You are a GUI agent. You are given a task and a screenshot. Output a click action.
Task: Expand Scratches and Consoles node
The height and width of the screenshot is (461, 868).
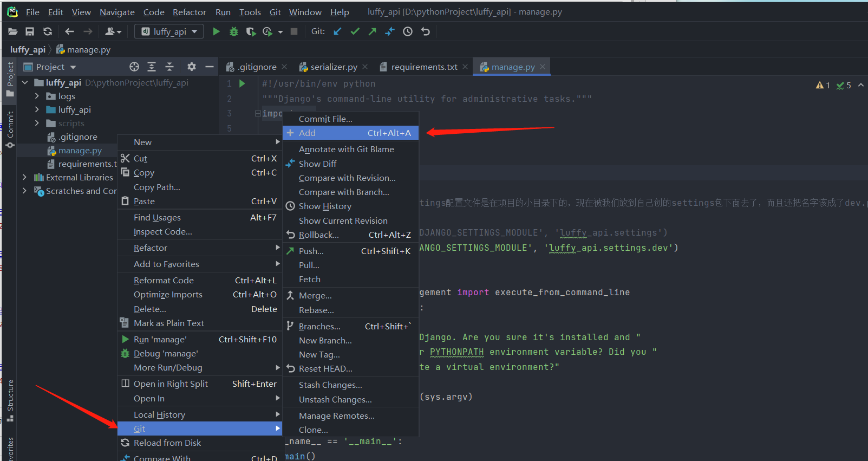click(24, 191)
